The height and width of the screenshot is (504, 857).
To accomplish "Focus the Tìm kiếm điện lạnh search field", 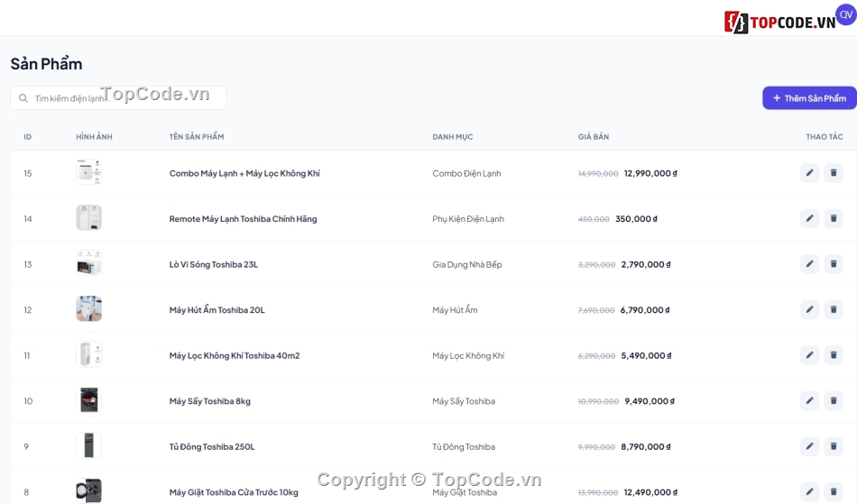I will click(118, 98).
